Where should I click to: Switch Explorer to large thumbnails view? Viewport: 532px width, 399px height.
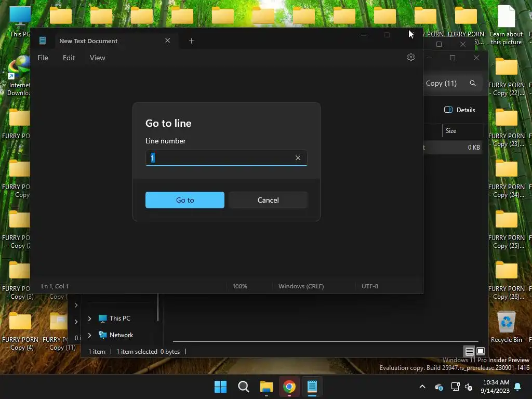(x=481, y=352)
